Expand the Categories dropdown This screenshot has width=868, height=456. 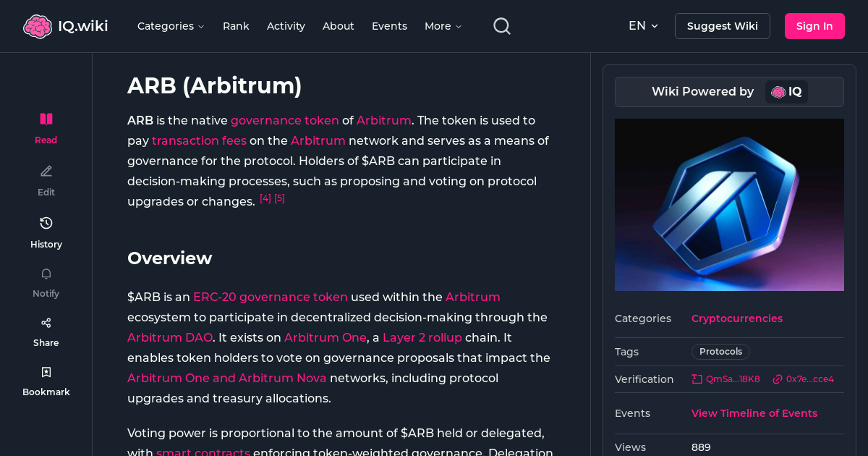[x=171, y=26]
